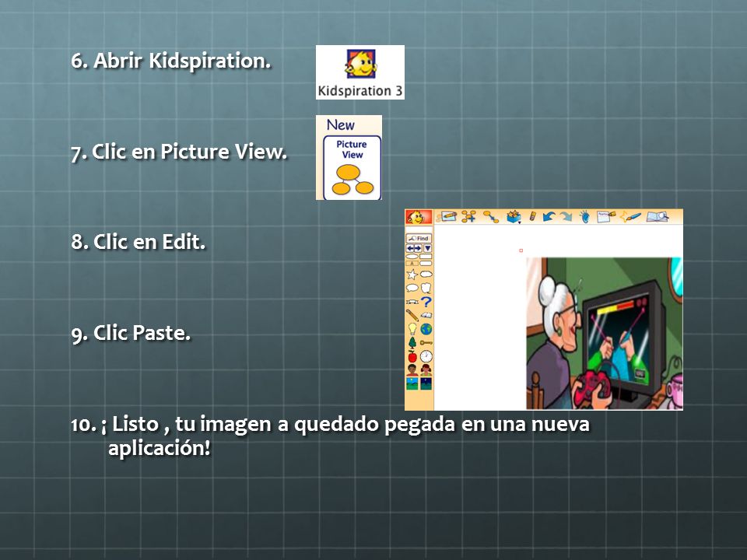
Task: Select the pine tree symbol
Action: tap(412, 343)
